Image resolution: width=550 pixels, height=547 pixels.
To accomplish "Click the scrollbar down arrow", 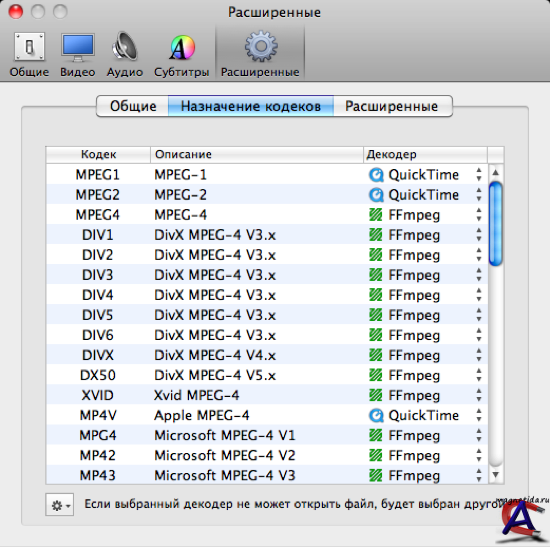I will (496, 474).
